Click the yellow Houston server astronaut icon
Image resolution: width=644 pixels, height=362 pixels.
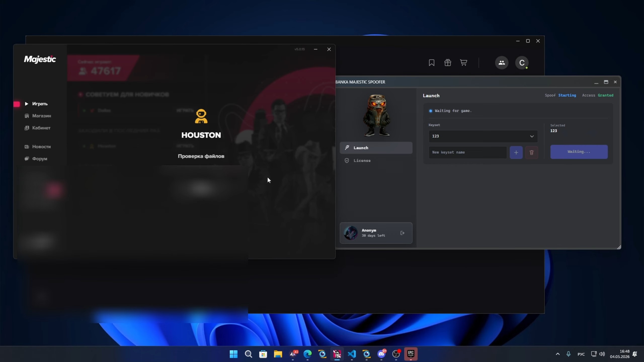point(201,116)
